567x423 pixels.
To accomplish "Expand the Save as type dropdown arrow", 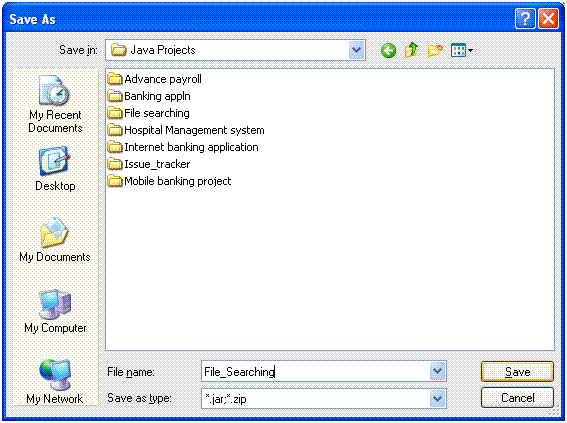I will click(x=437, y=399).
